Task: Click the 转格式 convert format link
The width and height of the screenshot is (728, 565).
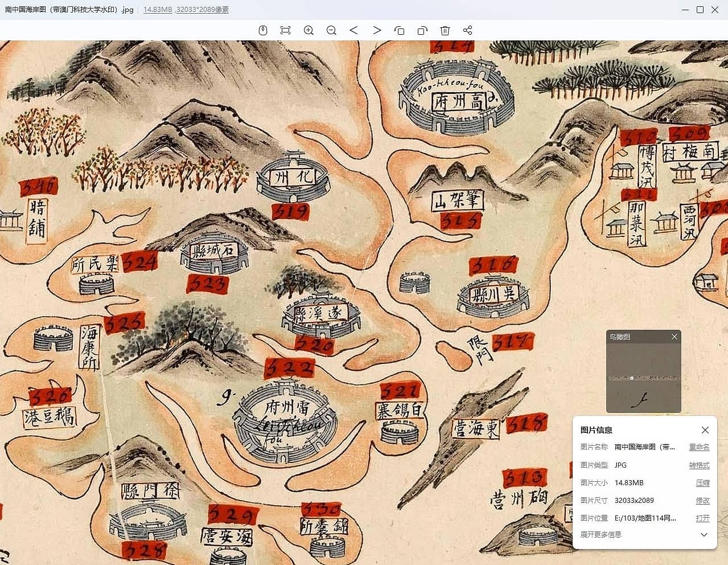Action: click(x=700, y=465)
